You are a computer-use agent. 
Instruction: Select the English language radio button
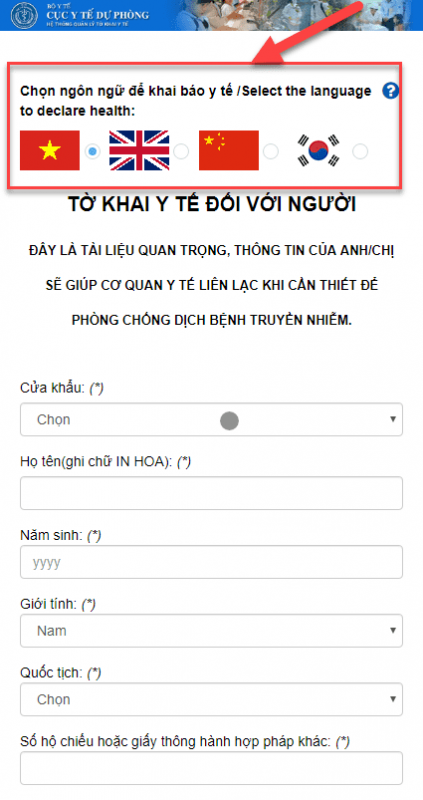[x=181, y=151]
